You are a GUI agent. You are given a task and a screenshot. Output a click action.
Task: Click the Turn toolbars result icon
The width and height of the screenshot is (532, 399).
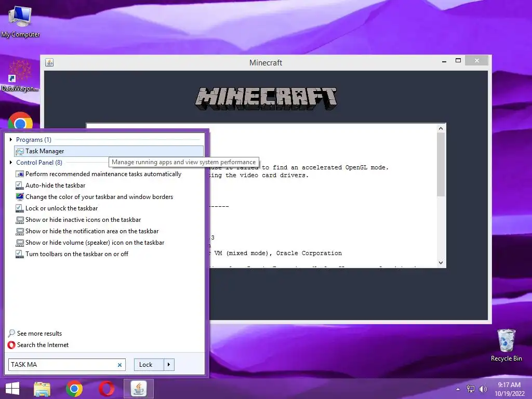pos(20,254)
